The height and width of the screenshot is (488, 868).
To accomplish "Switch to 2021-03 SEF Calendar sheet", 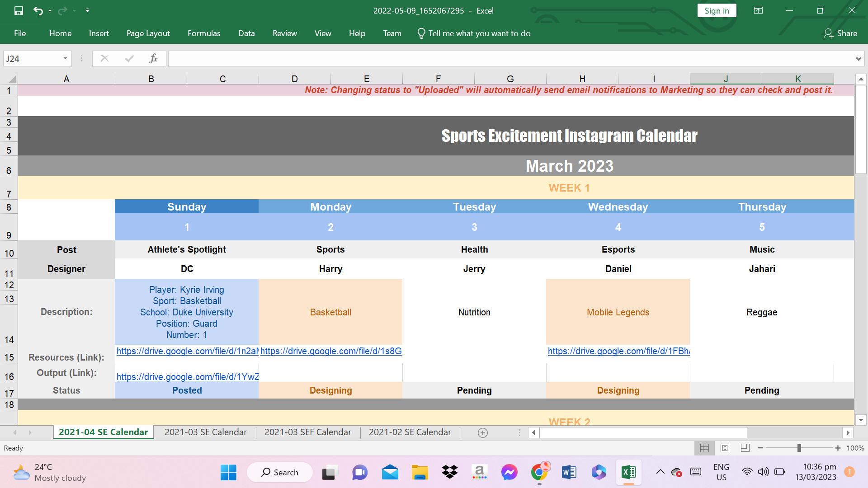I will 308,432.
